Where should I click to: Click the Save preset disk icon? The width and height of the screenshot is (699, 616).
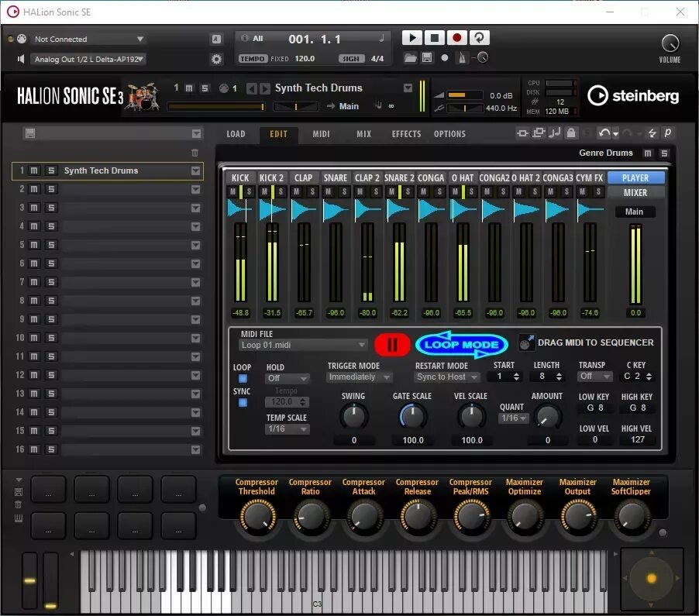tap(427, 57)
